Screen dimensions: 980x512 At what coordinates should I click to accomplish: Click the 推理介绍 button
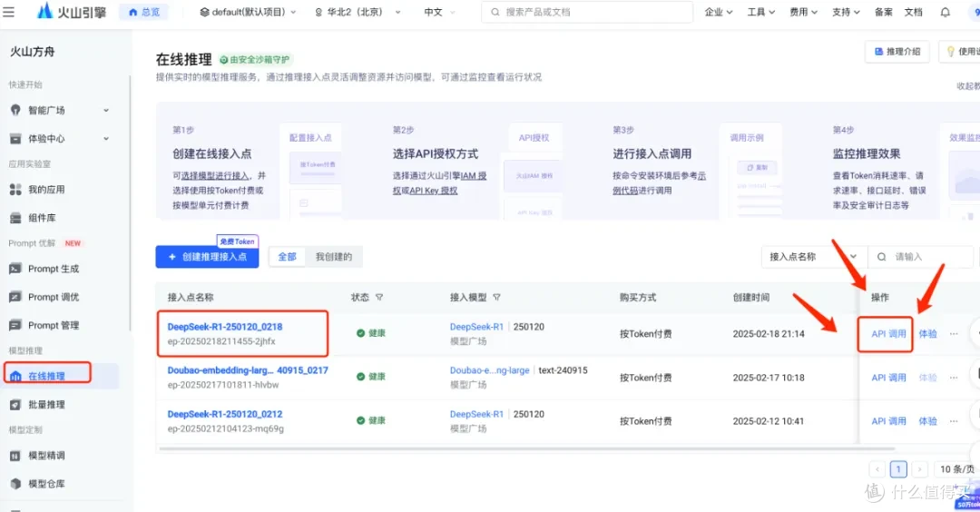tap(897, 51)
